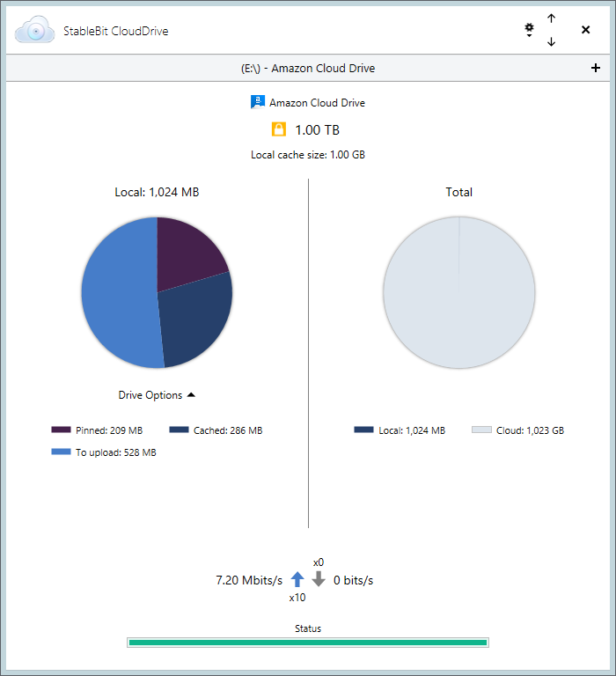Click 'Amazon Cloud Drive' provider name text

pos(318,103)
